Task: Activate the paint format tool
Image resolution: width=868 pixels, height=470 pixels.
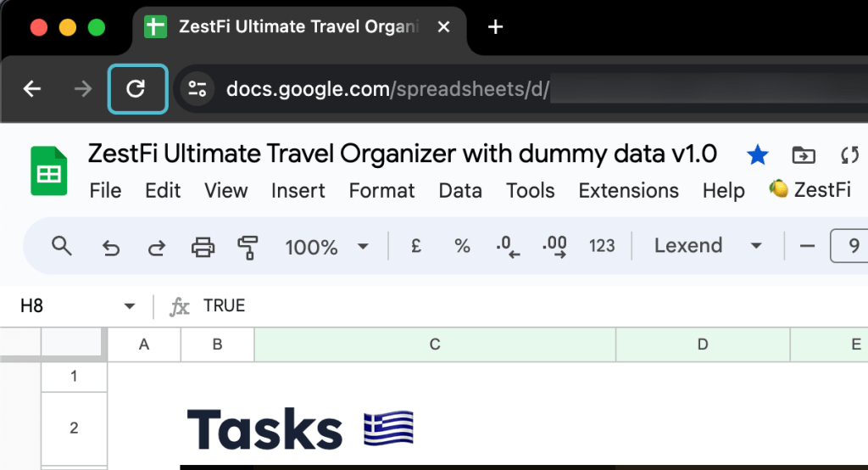Action: pos(248,247)
